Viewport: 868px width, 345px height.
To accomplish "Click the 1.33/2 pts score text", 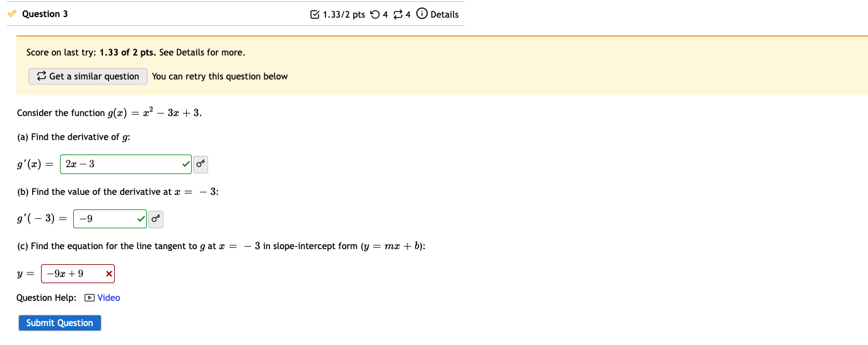I will click(x=344, y=15).
